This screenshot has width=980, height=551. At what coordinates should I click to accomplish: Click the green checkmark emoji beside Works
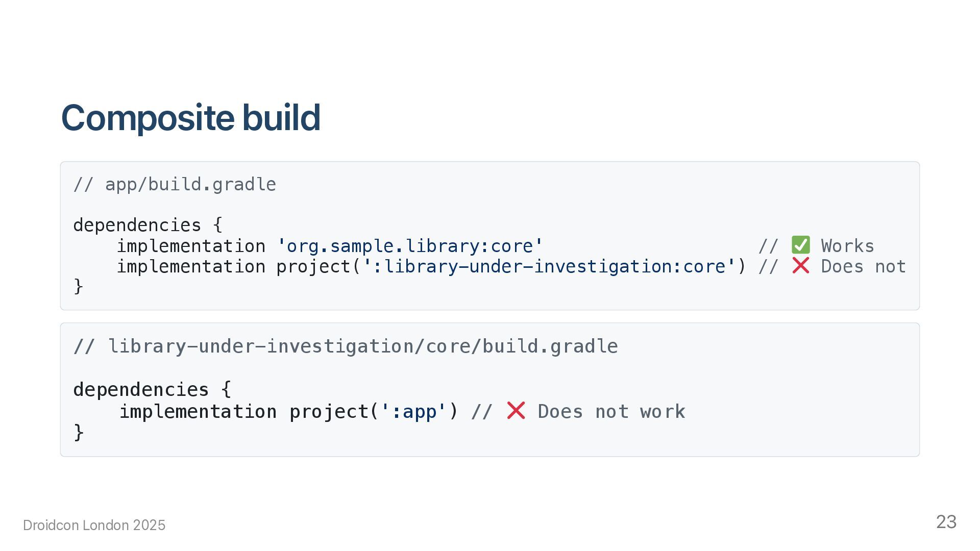[x=800, y=245]
